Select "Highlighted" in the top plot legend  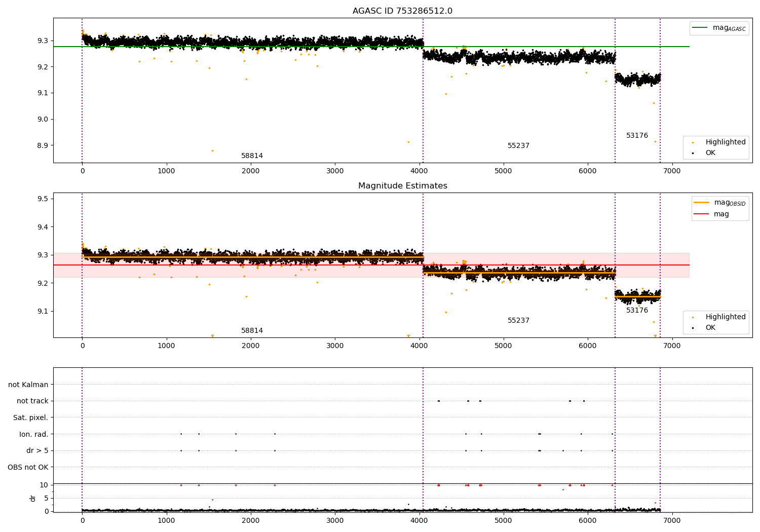720,142
